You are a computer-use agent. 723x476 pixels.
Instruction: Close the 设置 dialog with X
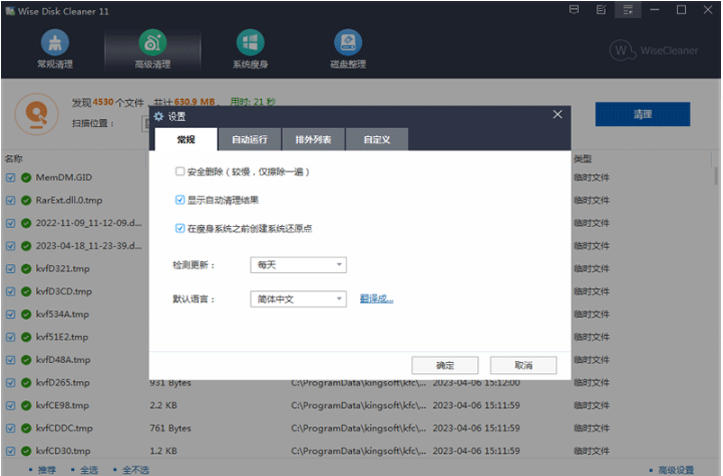557,114
